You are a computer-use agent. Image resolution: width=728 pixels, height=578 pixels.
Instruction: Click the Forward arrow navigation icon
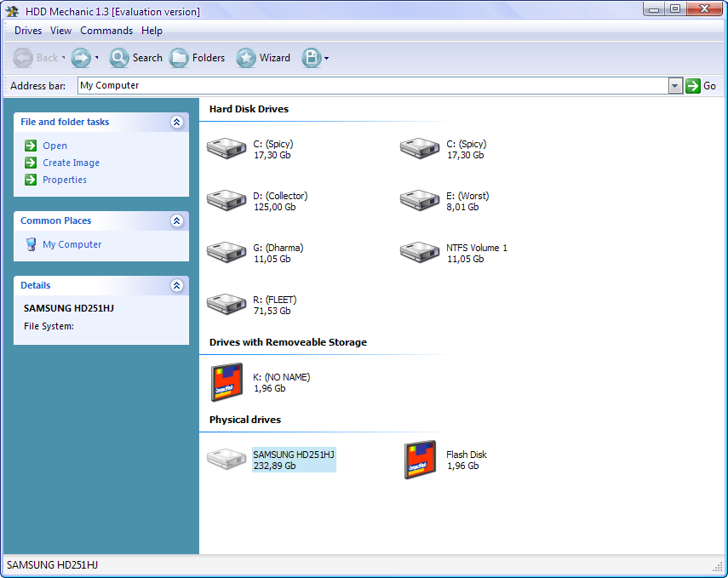point(81,58)
